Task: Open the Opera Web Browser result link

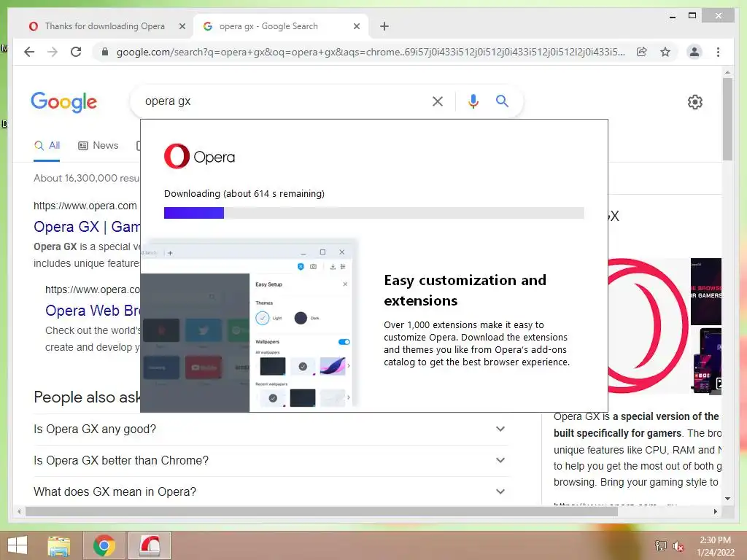Action: [93, 311]
